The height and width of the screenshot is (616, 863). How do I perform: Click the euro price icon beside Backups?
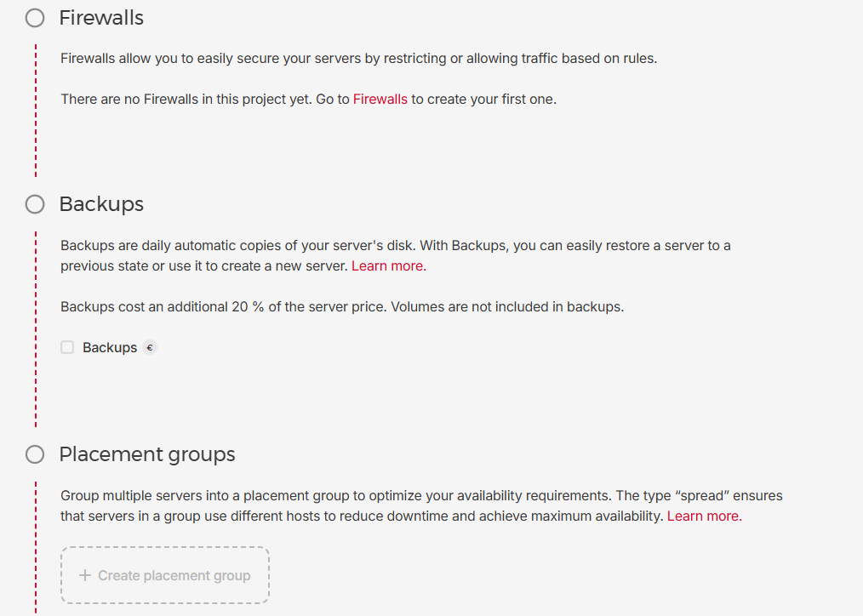click(150, 347)
